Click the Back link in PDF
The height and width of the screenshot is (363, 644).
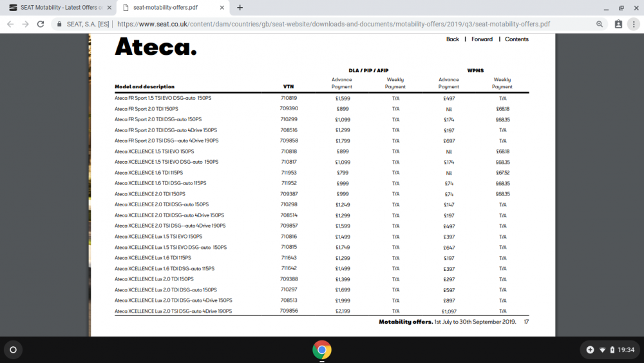point(453,39)
